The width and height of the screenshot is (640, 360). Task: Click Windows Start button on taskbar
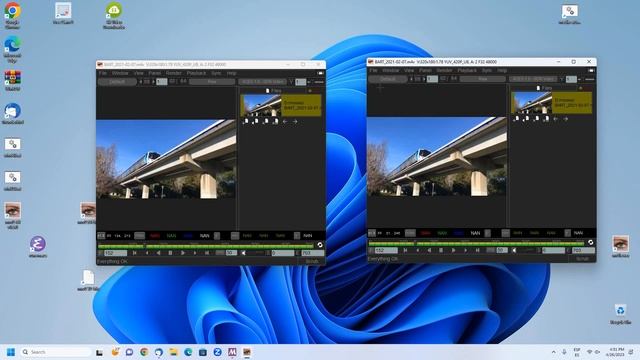point(11,352)
